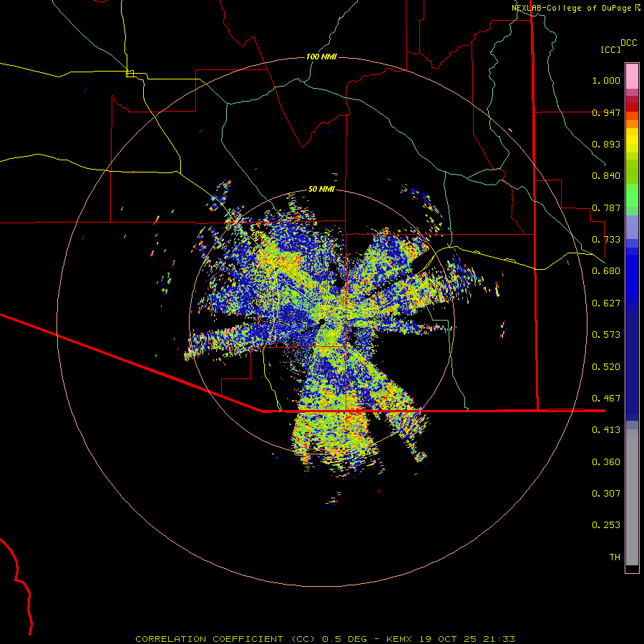Click the gray segment of the color bar
The width and height of the screenshot is (644, 644).
coord(632,497)
